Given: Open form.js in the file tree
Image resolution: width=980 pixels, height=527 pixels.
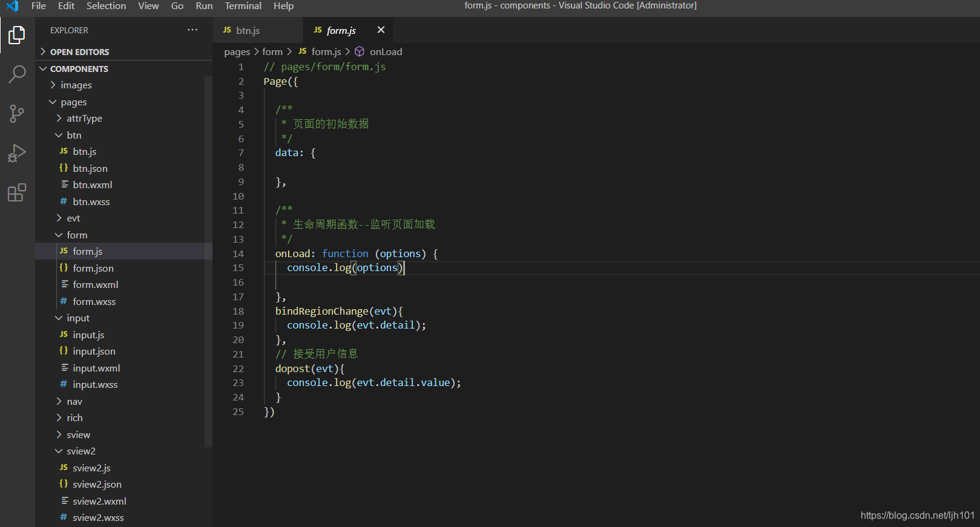Looking at the screenshot, I should (123, 252).
